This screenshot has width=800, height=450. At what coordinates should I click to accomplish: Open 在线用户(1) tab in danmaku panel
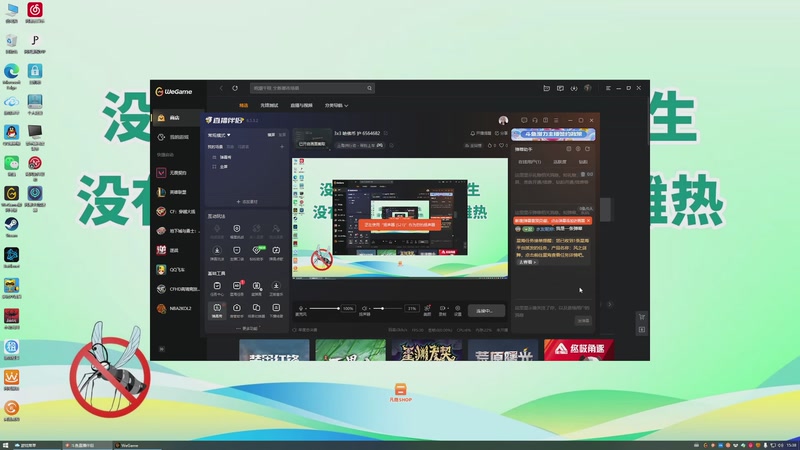[529, 162]
